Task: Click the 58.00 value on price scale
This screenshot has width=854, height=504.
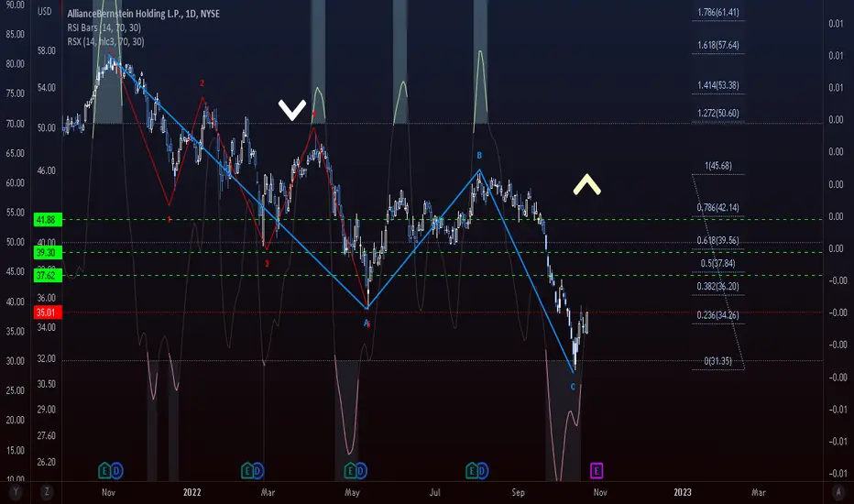Action: point(47,50)
